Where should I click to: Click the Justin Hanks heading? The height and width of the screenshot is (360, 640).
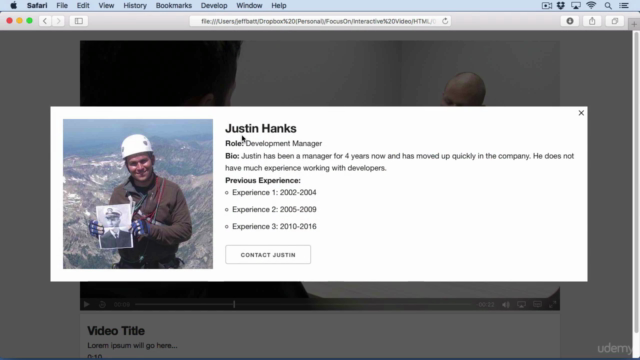click(x=261, y=128)
